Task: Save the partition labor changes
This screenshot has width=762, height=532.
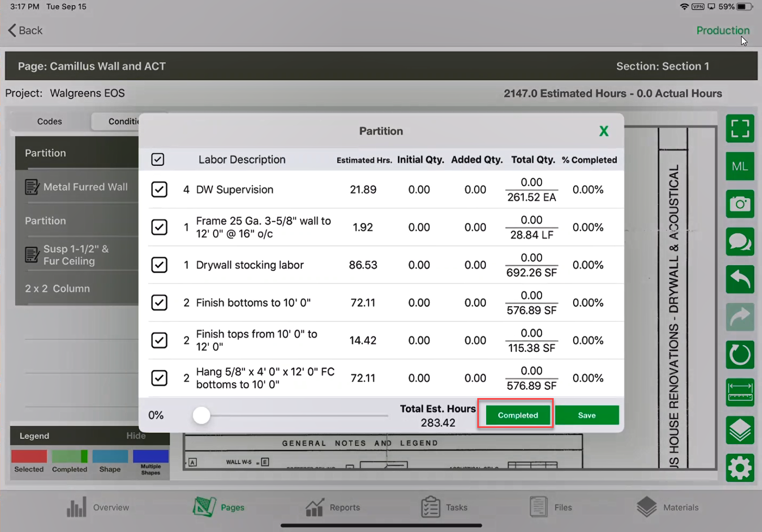Action: (586, 415)
